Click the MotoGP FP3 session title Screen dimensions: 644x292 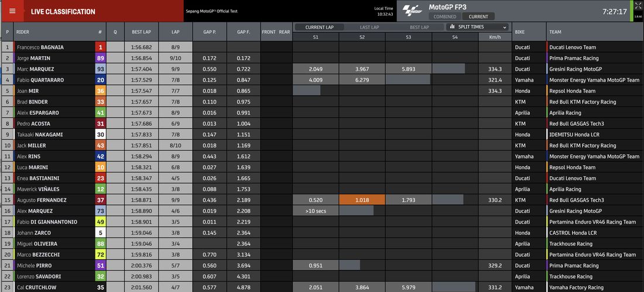coord(447,7)
